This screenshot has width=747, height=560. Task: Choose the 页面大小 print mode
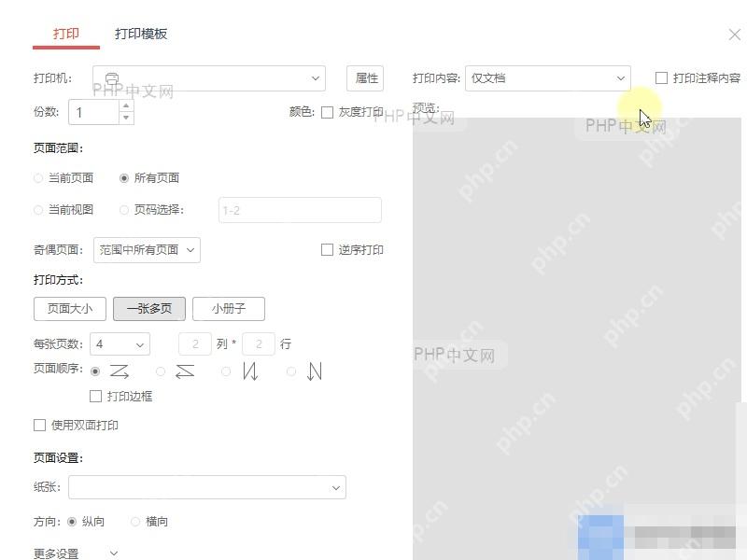click(70, 309)
